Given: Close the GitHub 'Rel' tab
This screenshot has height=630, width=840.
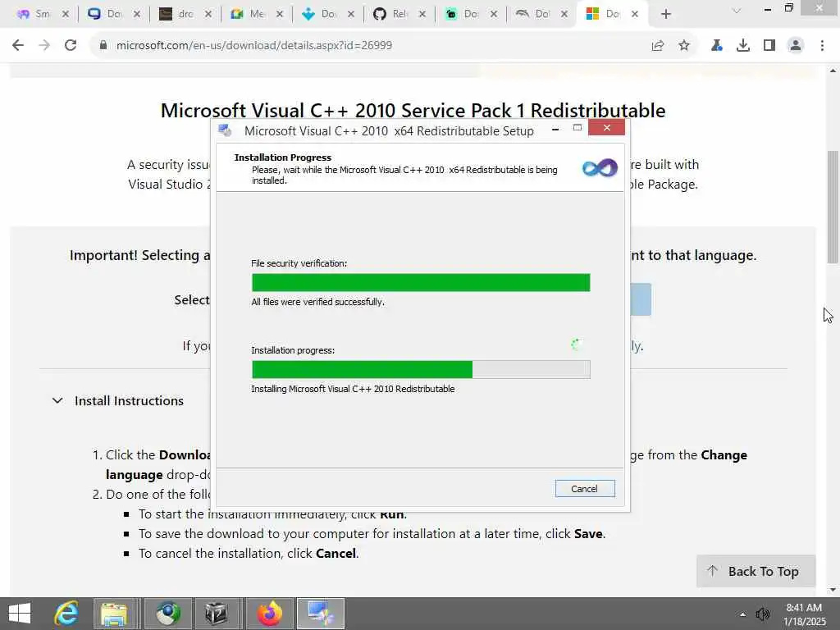Looking at the screenshot, I should coord(422,14).
